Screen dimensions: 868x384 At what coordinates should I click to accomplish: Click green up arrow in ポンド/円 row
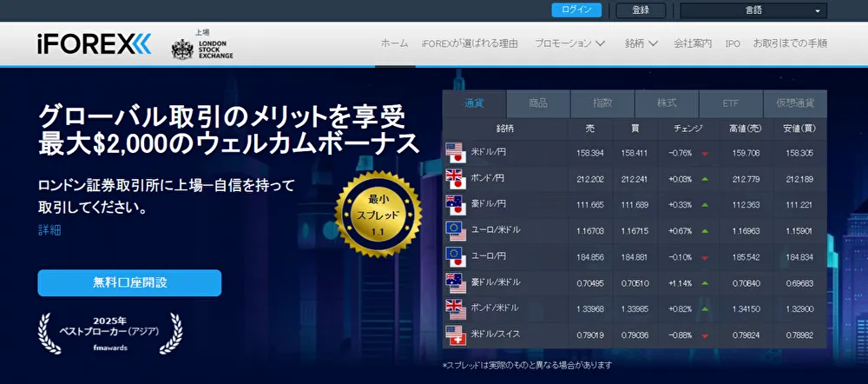pyautogui.click(x=705, y=179)
